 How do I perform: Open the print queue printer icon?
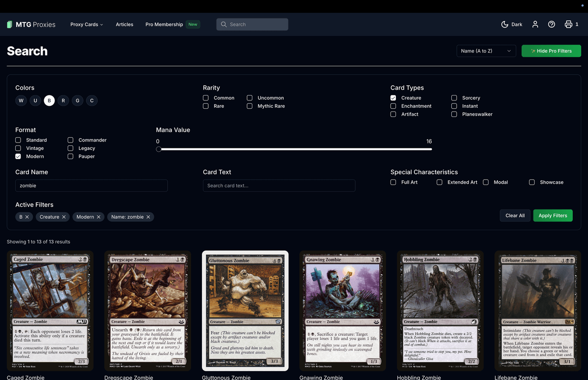point(568,24)
